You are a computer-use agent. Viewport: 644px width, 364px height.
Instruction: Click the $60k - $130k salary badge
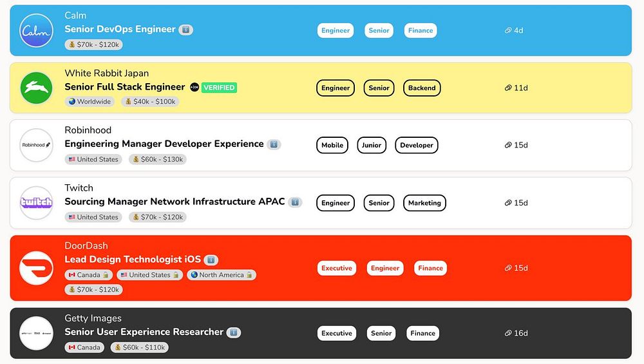[x=158, y=159]
